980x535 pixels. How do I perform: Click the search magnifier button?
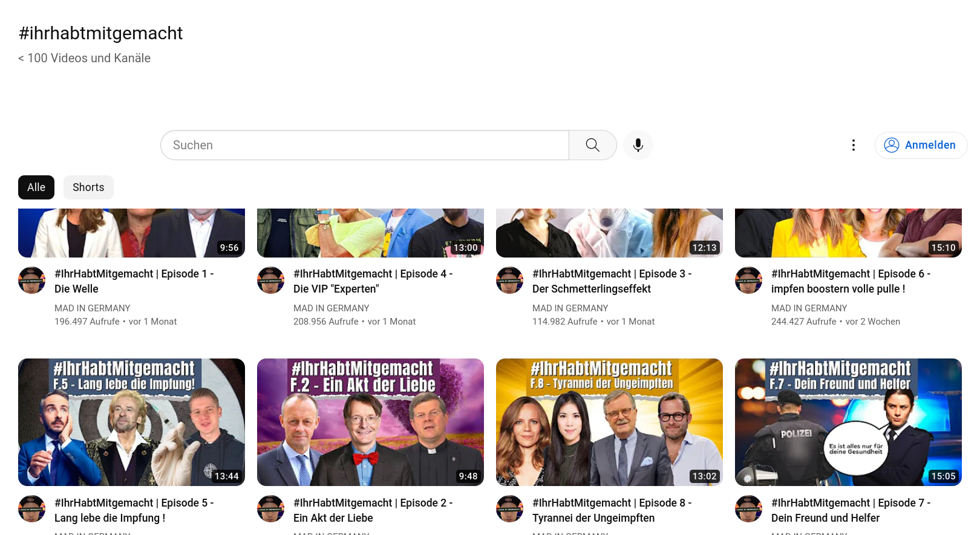click(592, 145)
